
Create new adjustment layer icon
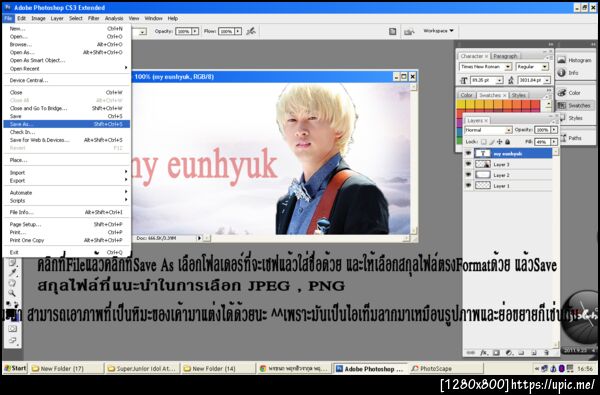[x=509, y=353]
